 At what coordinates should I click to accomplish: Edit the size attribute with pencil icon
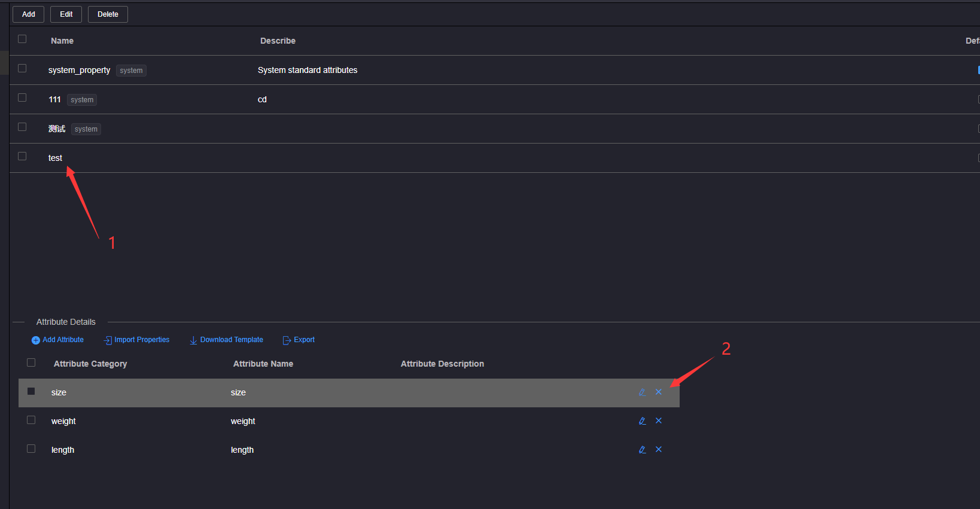[x=642, y=392]
